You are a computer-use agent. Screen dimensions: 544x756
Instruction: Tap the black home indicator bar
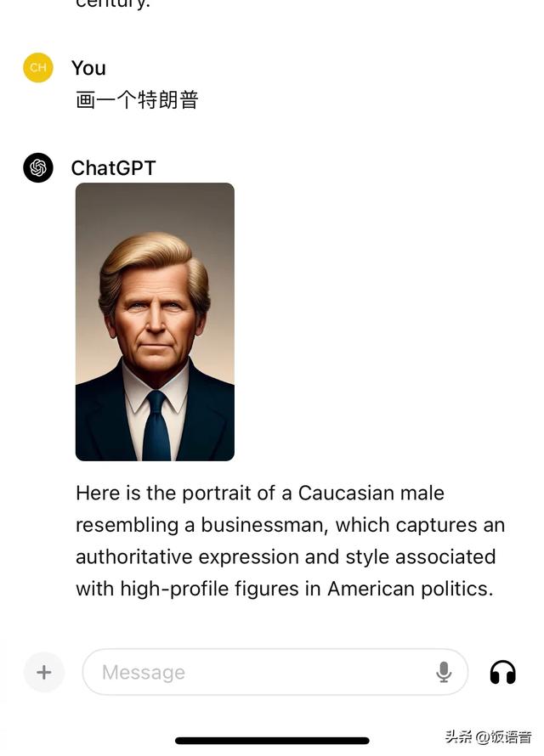272,741
